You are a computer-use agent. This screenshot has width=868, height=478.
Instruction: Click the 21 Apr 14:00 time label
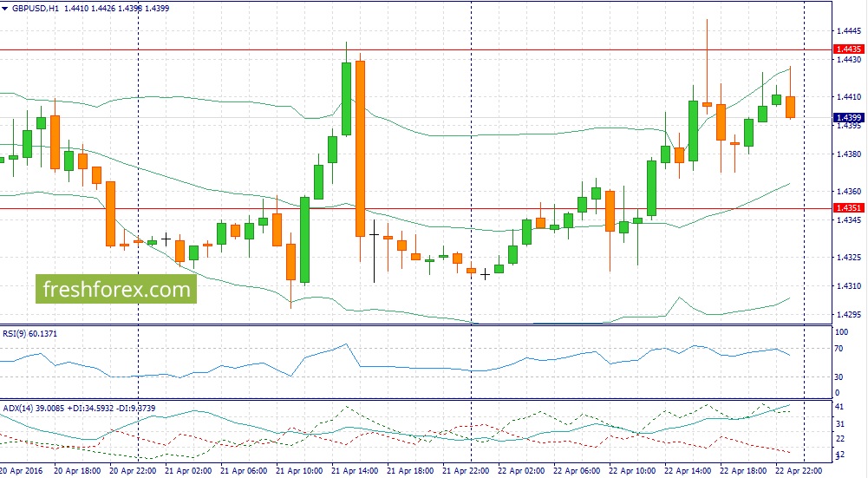click(356, 470)
